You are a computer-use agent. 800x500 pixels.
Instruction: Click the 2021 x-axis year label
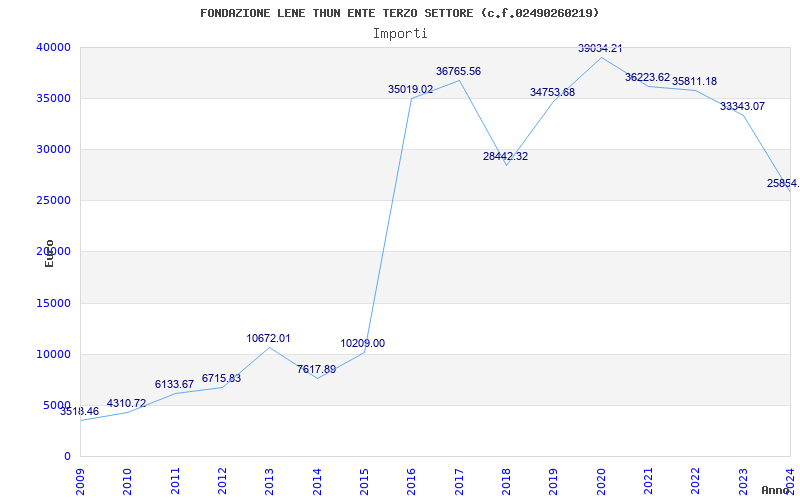point(648,481)
